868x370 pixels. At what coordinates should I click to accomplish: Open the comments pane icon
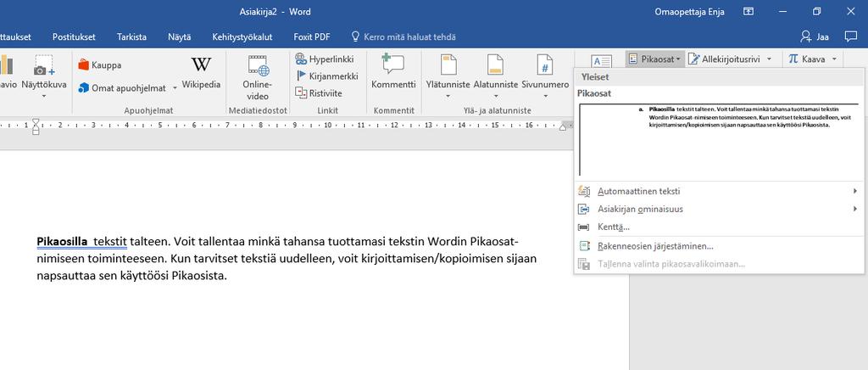(x=851, y=36)
